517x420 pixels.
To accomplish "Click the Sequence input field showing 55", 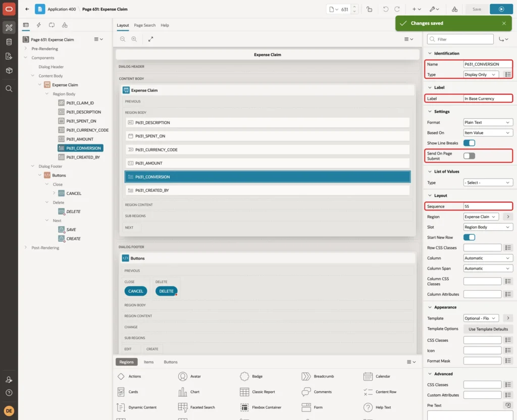I will tap(488, 206).
